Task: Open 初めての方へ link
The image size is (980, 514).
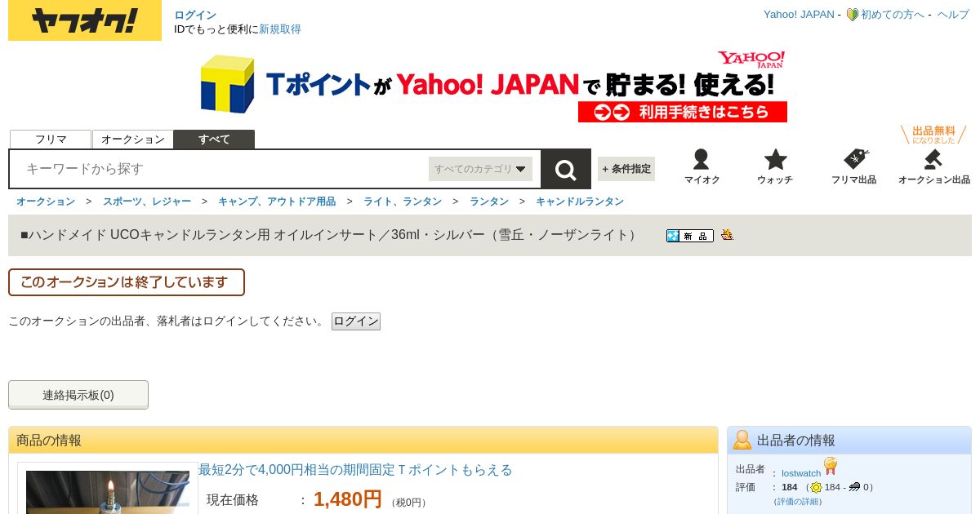Action: (x=893, y=15)
